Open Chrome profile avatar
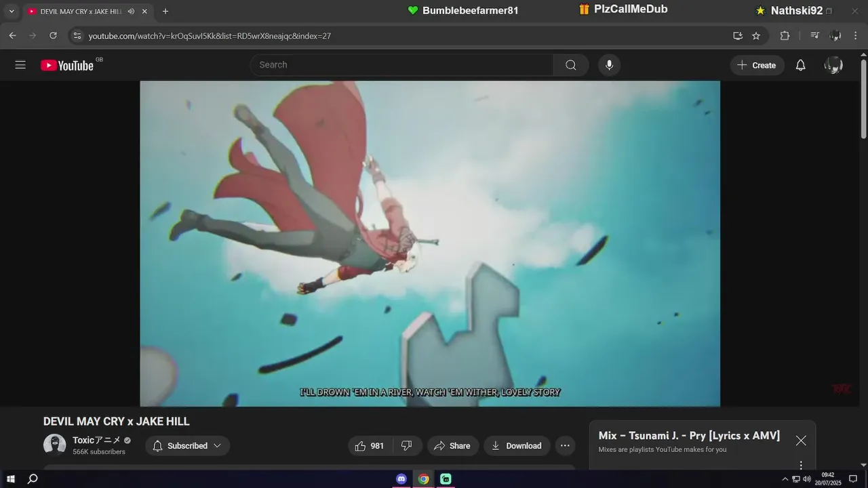The image size is (868, 488). (835, 35)
